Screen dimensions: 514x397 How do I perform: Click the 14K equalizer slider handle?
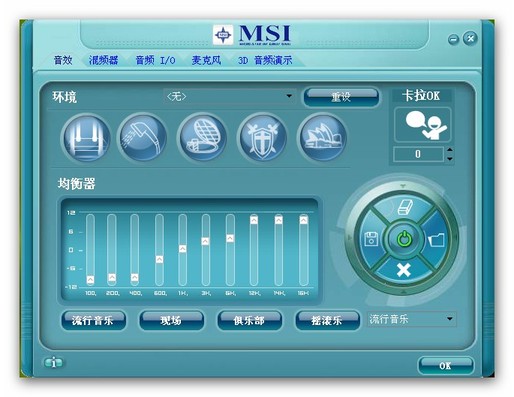279,220
